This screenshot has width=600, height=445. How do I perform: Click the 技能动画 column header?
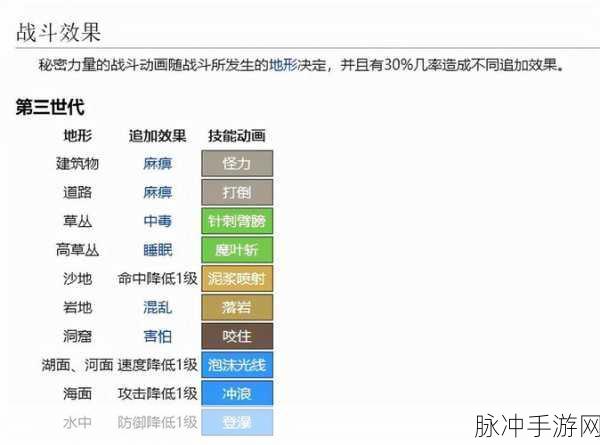tap(237, 135)
